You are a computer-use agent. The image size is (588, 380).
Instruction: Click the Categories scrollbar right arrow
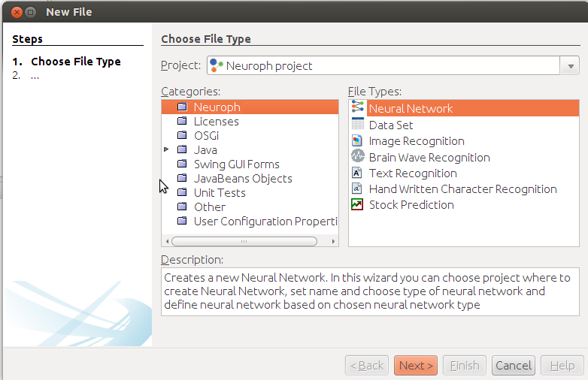pos(334,242)
